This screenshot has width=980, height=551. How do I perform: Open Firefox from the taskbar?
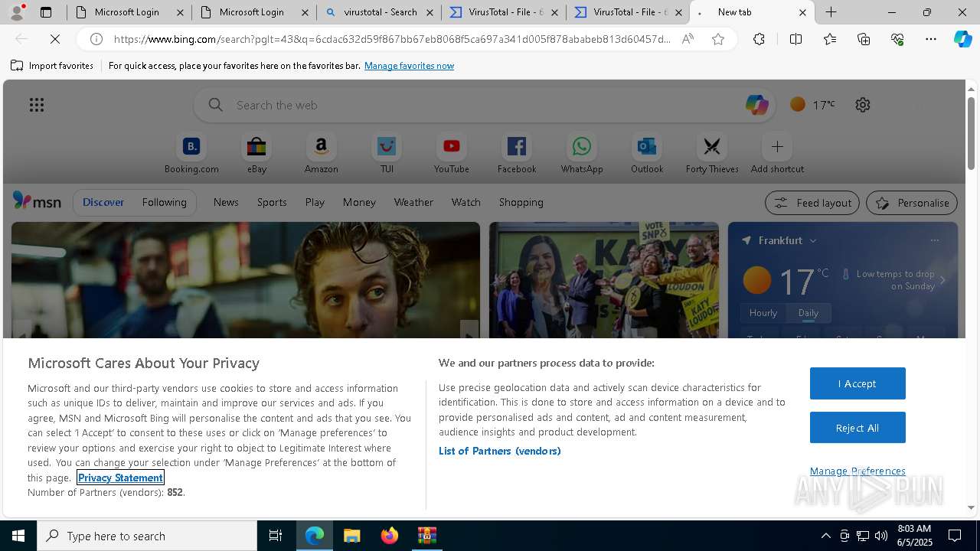click(x=390, y=536)
